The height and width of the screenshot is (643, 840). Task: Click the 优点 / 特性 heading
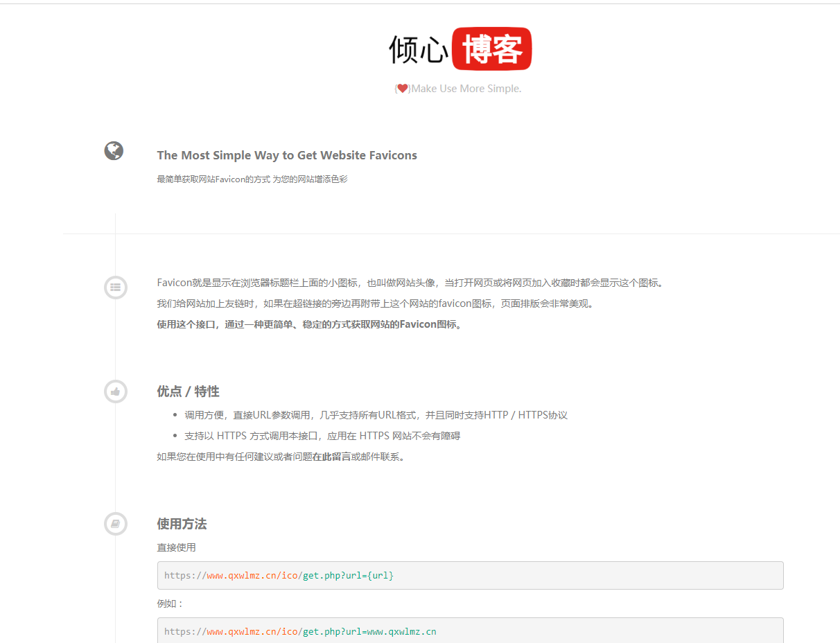(x=188, y=391)
